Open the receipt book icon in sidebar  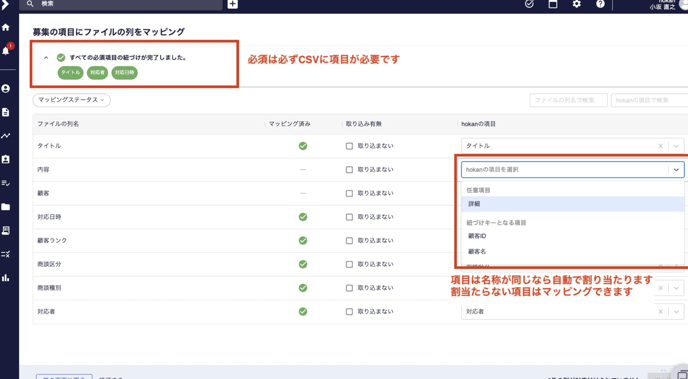6,230
